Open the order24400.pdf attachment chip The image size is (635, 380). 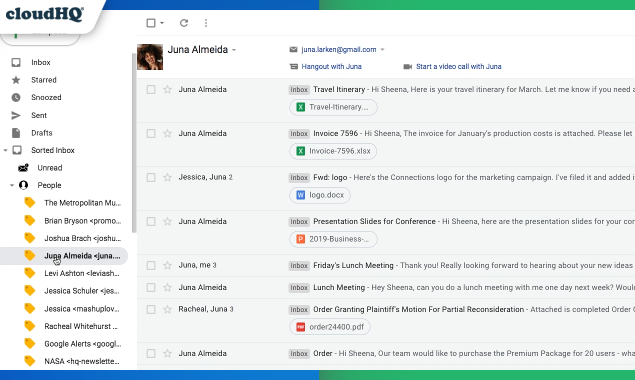[x=330, y=327]
